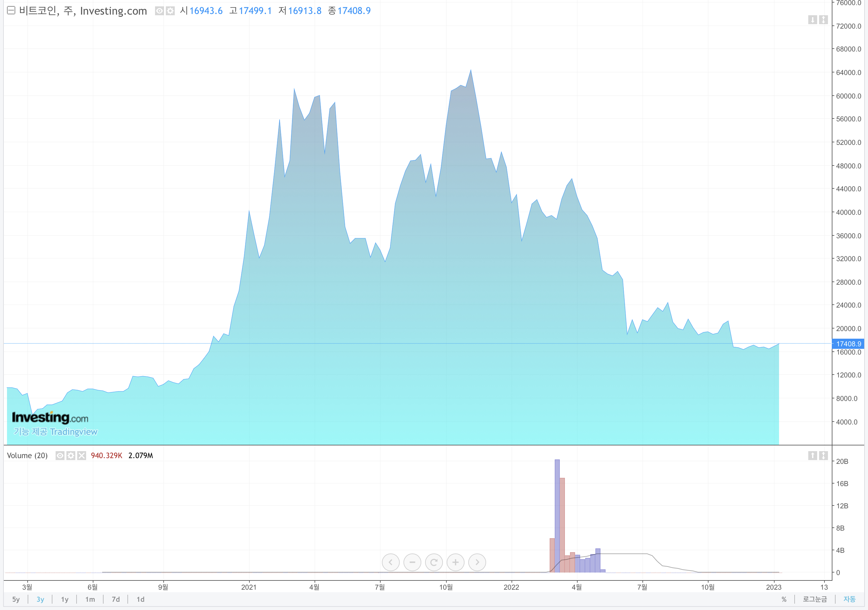
Task: Open Volume indicator settings gear
Action: [x=71, y=455]
